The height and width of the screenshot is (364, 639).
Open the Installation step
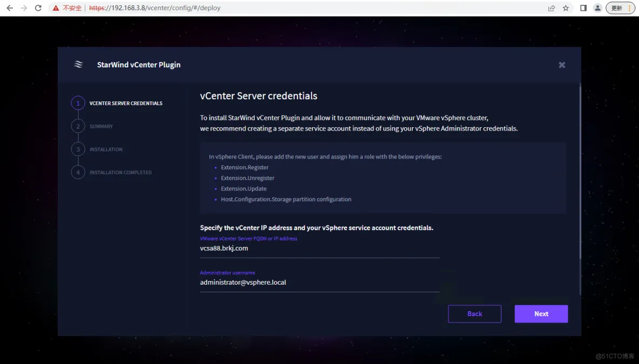[x=106, y=149]
